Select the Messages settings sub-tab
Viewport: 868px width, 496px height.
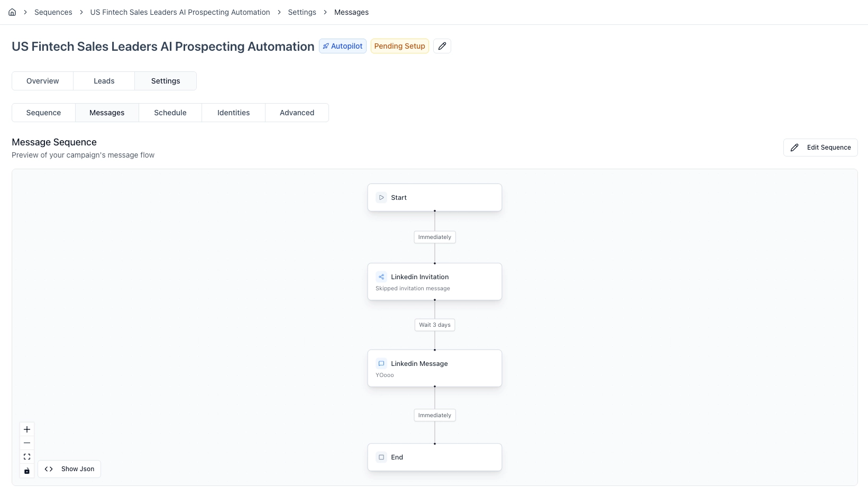coord(107,113)
